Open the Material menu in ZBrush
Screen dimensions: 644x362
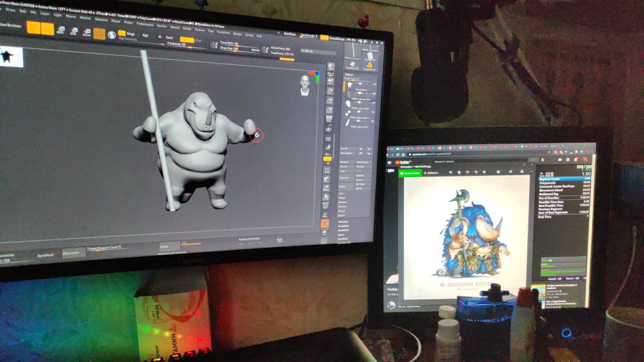click(101, 19)
